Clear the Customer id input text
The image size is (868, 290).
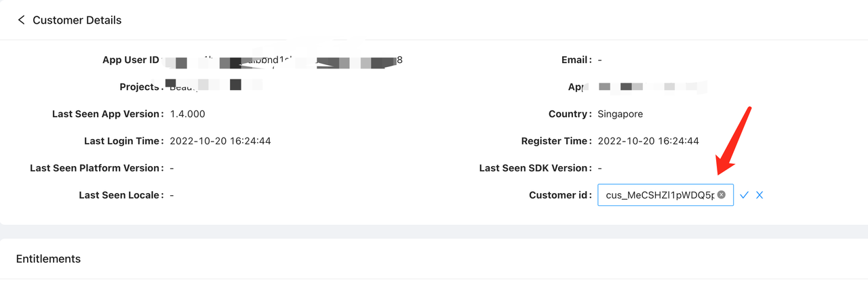coord(722,195)
